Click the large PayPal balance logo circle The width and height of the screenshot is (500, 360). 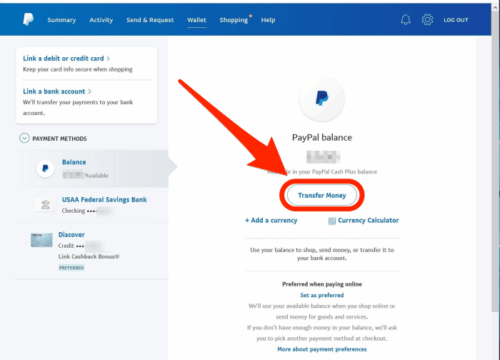pos(322,99)
